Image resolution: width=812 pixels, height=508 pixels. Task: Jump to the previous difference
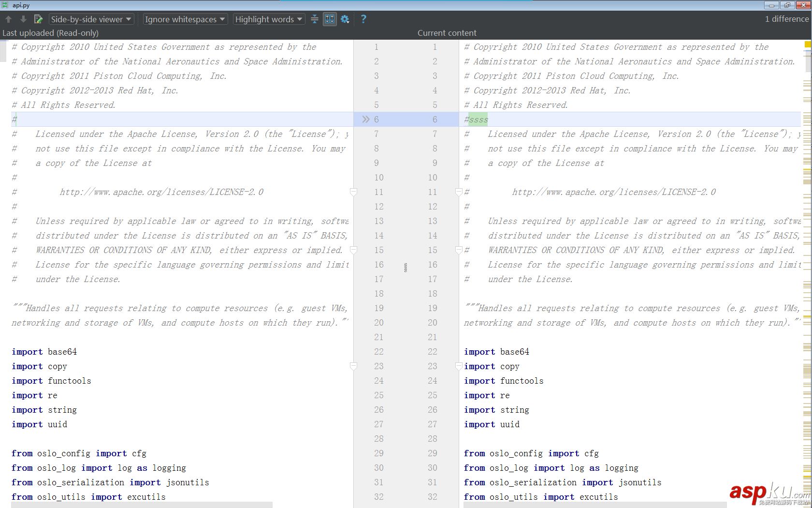coord(8,19)
